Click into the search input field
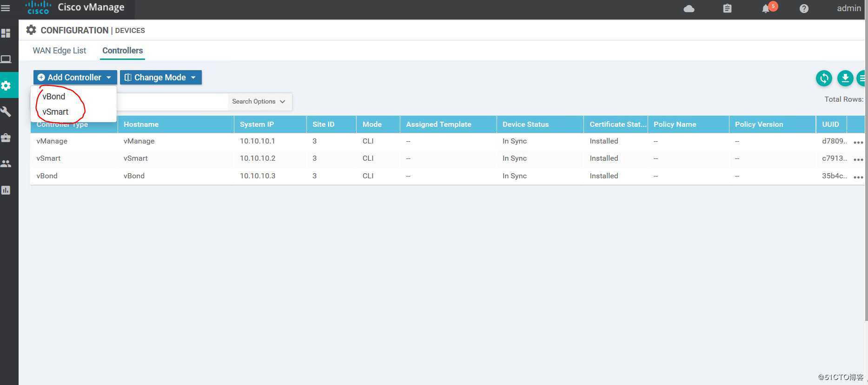This screenshot has width=868, height=385. point(172,102)
